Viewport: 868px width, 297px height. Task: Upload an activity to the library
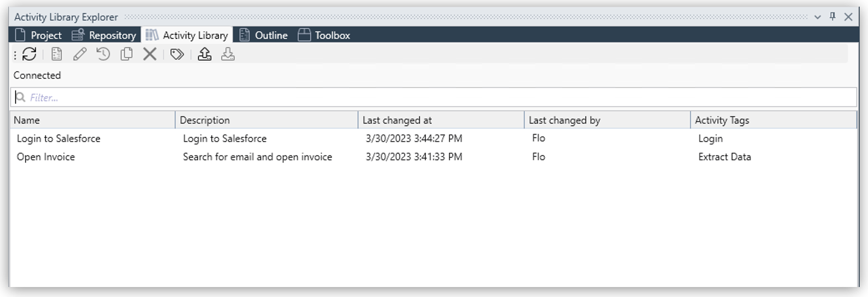[204, 54]
